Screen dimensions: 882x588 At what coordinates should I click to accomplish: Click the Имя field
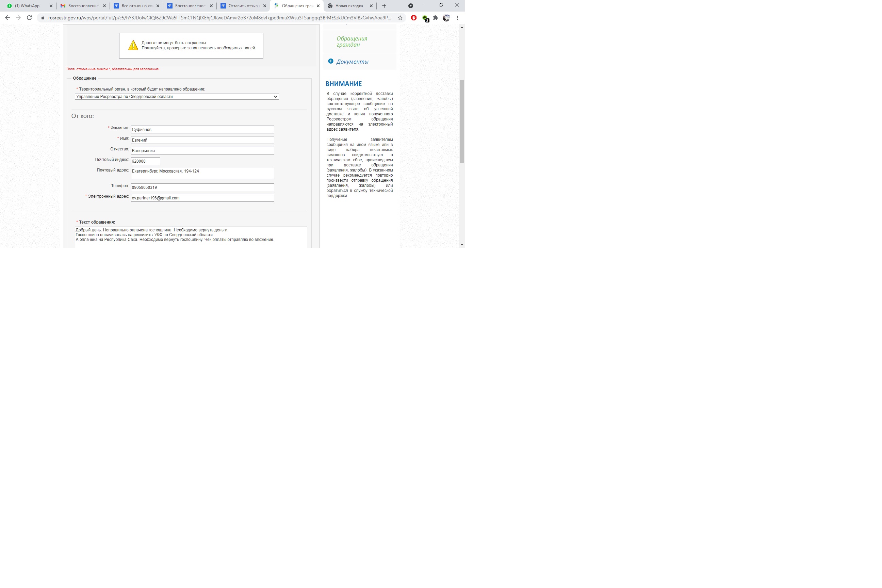(x=202, y=140)
